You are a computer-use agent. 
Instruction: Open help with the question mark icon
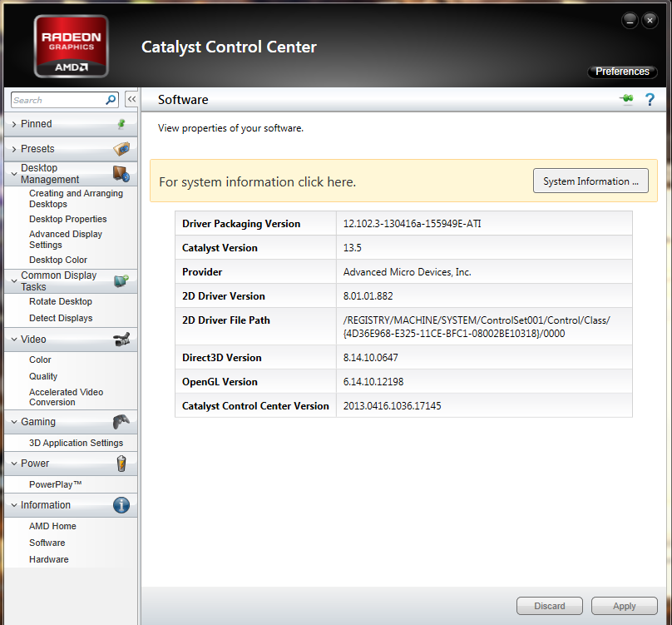[x=650, y=100]
